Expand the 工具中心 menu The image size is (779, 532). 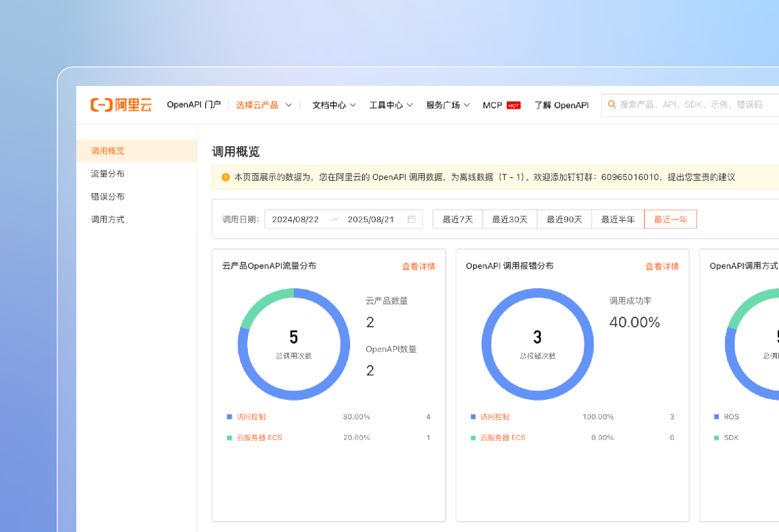point(391,105)
